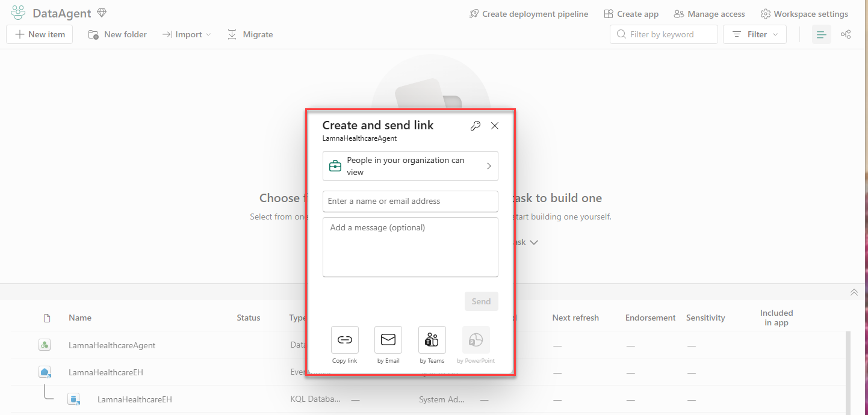Open Manage access
This screenshot has height=415, width=868.
tap(709, 14)
